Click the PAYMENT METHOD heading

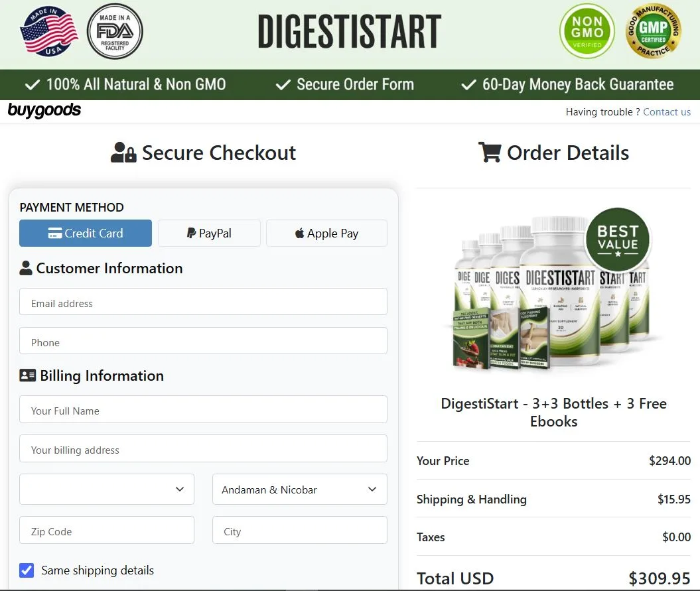point(72,208)
